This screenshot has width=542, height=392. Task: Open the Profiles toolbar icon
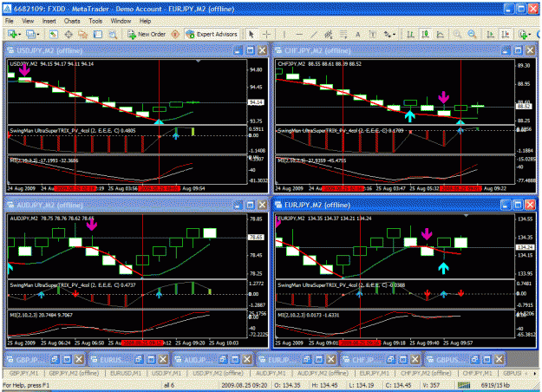point(30,34)
